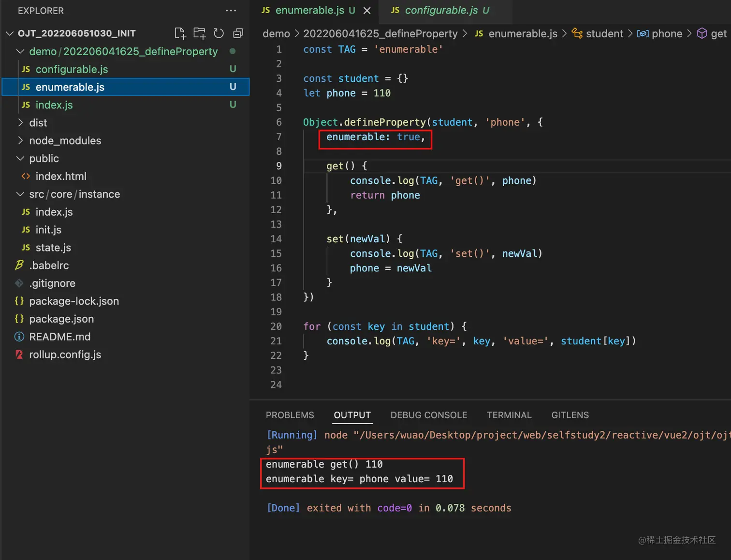
Task: Click the info icon beside README.md
Action: (x=19, y=337)
